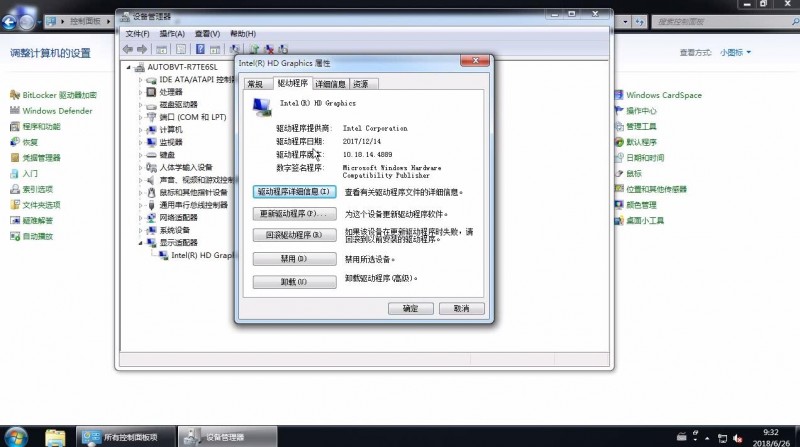The image size is (800, 447).
Task: Click 回滚驱动程序(R) button
Action: coord(294,235)
